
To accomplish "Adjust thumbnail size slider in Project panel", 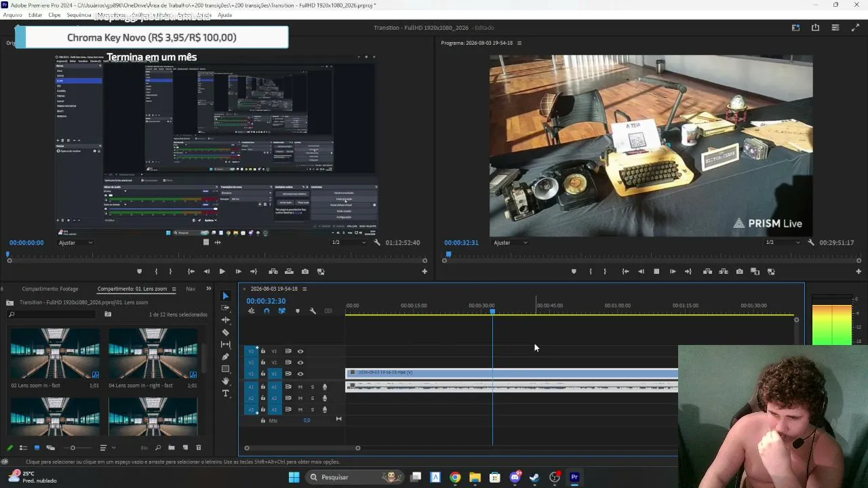I will (x=73, y=447).
